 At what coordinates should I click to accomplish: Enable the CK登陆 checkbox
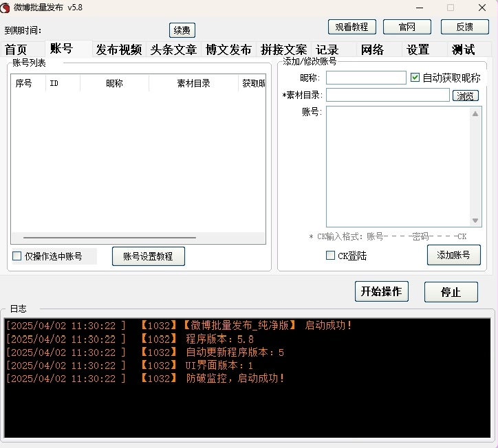pos(330,256)
